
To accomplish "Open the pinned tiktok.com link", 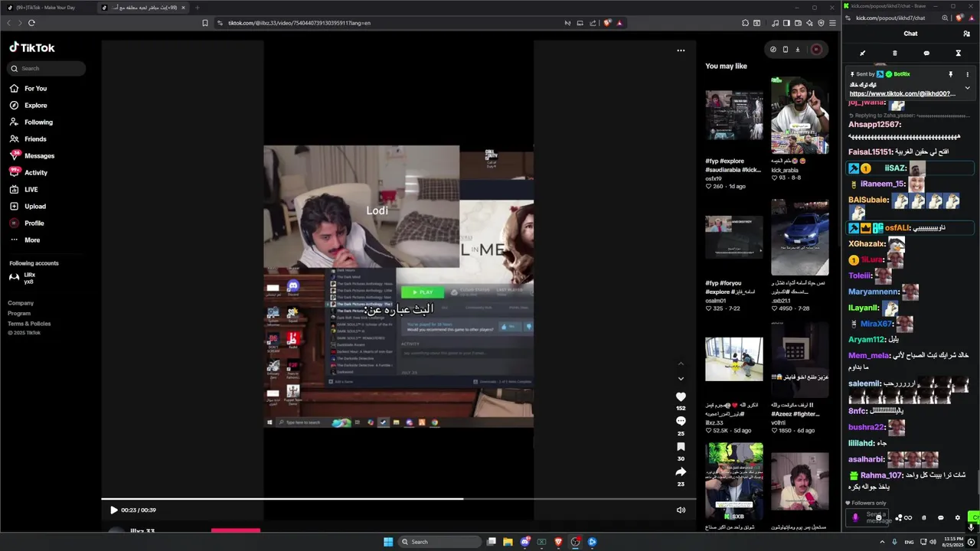I will click(x=903, y=93).
